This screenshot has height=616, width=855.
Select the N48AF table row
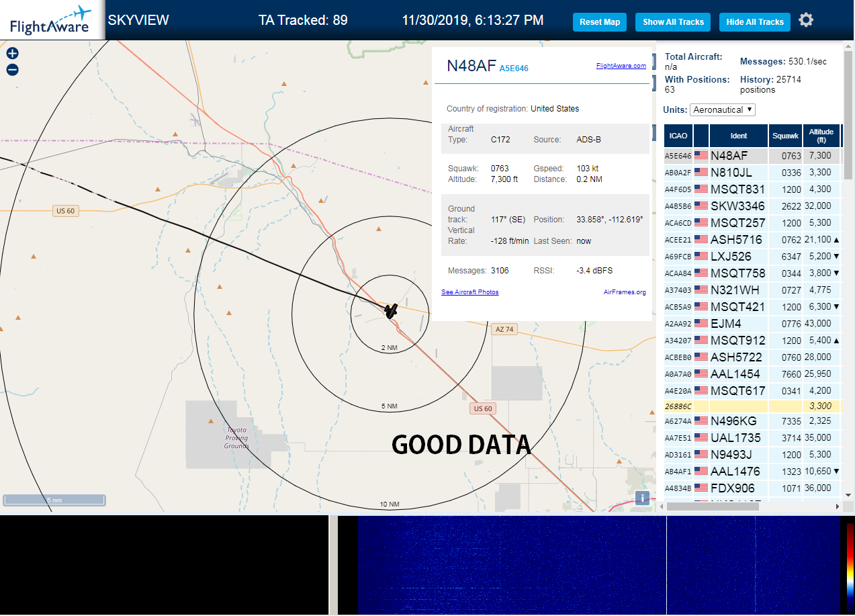752,156
